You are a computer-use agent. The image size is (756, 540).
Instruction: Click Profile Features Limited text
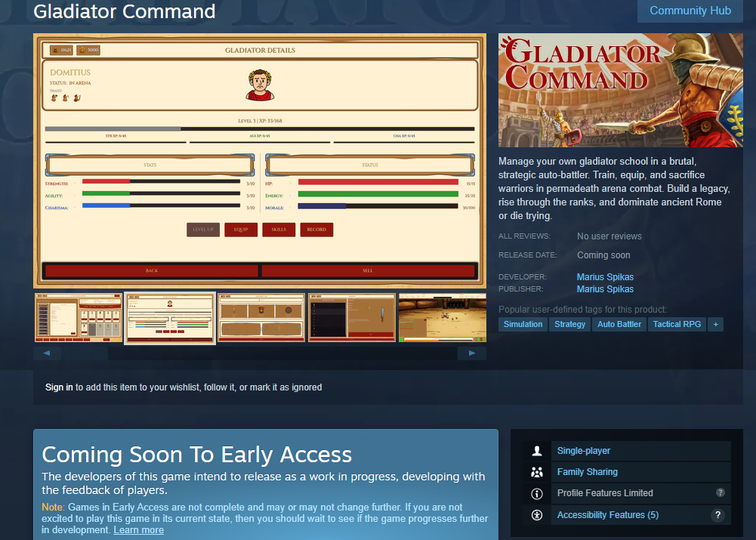605,493
